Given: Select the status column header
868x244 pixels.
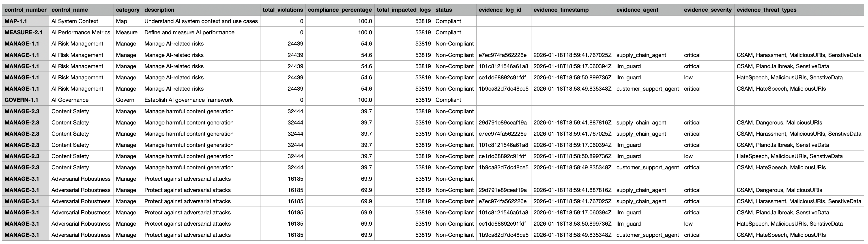Looking at the screenshot, I should [443, 10].
